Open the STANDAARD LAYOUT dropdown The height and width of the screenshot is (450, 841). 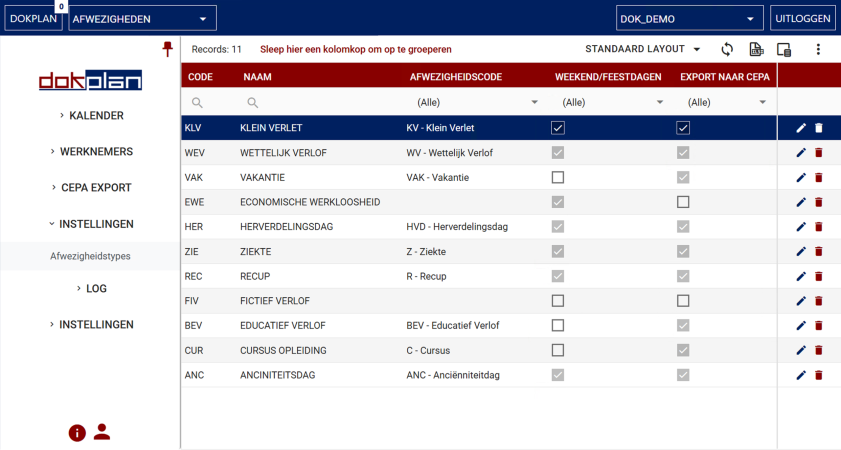point(642,49)
